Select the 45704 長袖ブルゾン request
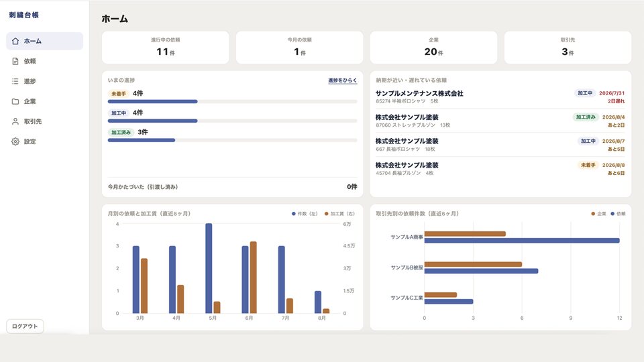This screenshot has width=644, height=362. coord(500,169)
